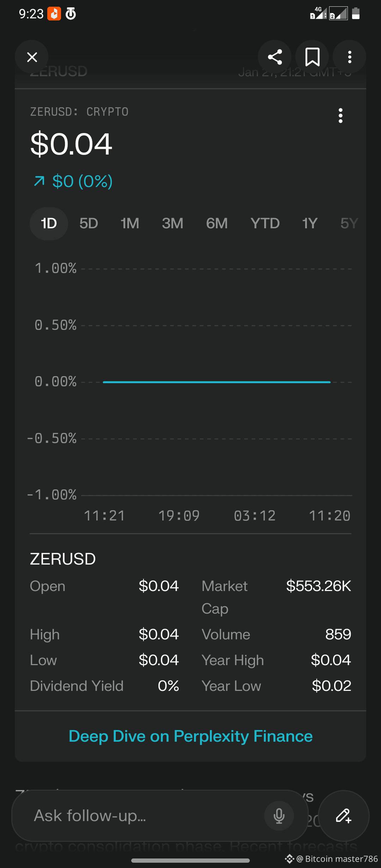Image resolution: width=381 pixels, height=868 pixels.
Task: Show the 3M price chart
Action: pyautogui.click(x=173, y=223)
